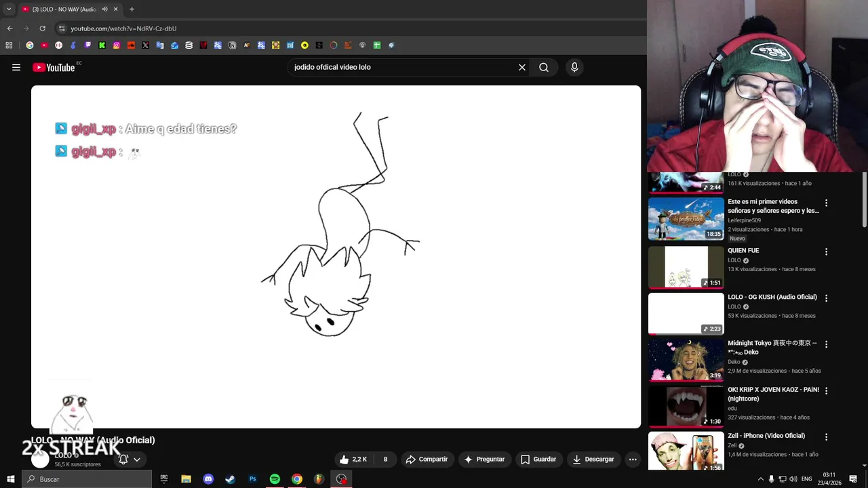The image size is (868, 488).
Task: Open the tab search dropdown arrow
Action: [x=9, y=9]
